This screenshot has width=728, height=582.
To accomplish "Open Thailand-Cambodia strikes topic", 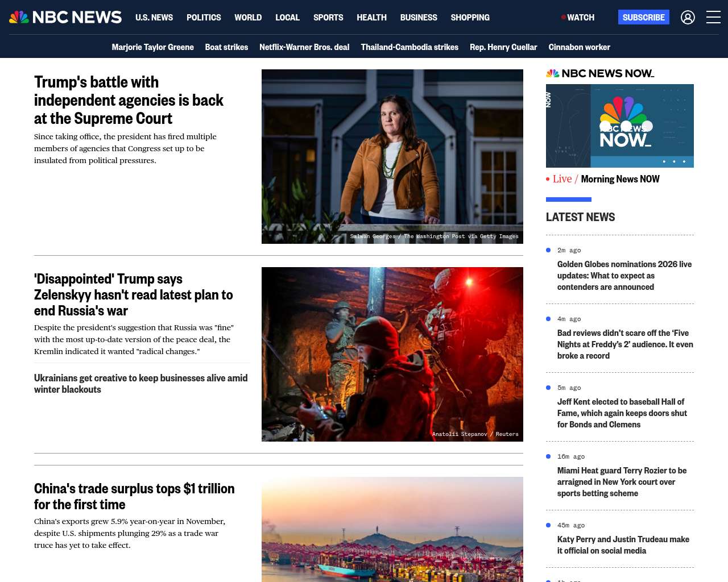I will tap(409, 47).
